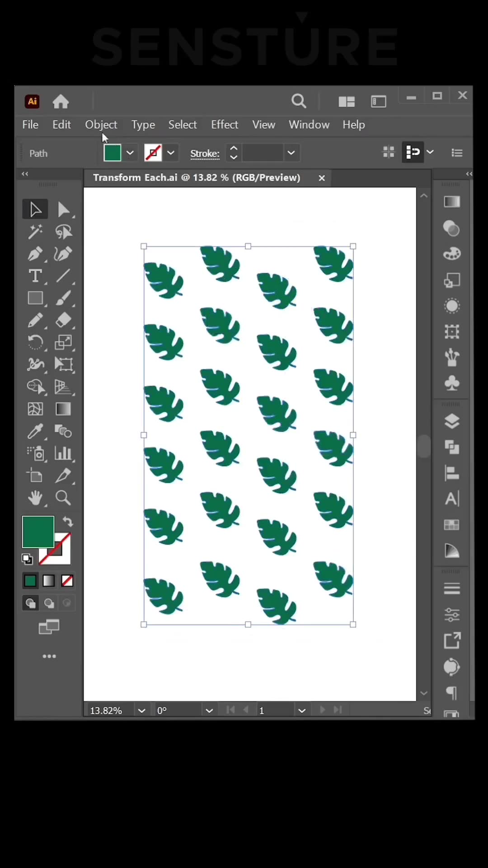Select the Selection tool (black arrow)
The image size is (488, 868).
click(x=35, y=210)
